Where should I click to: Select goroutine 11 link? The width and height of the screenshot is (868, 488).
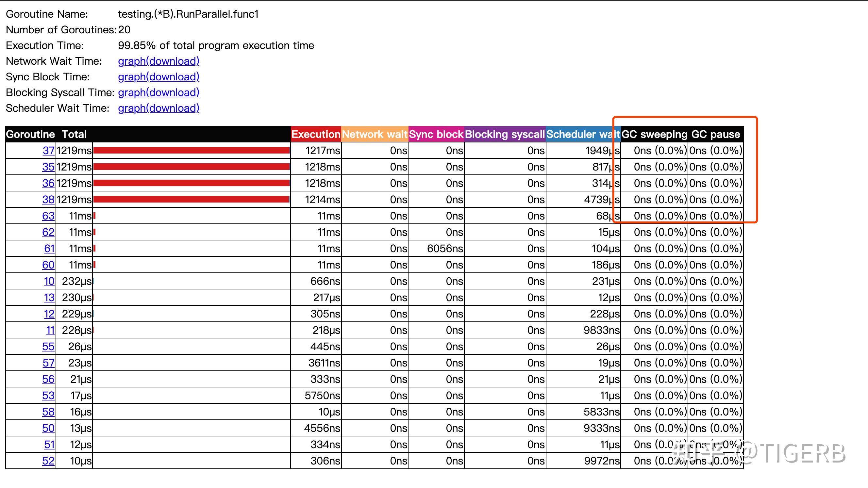pos(50,330)
